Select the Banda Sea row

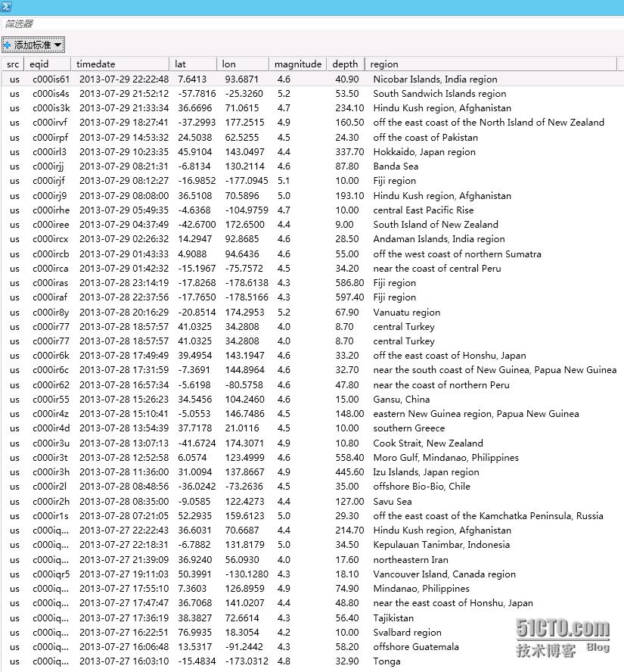click(x=312, y=166)
